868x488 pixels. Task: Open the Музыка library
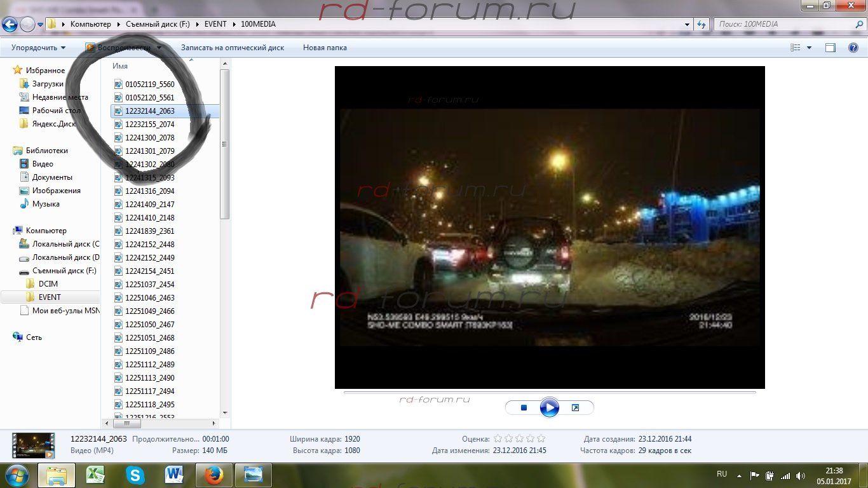point(46,204)
